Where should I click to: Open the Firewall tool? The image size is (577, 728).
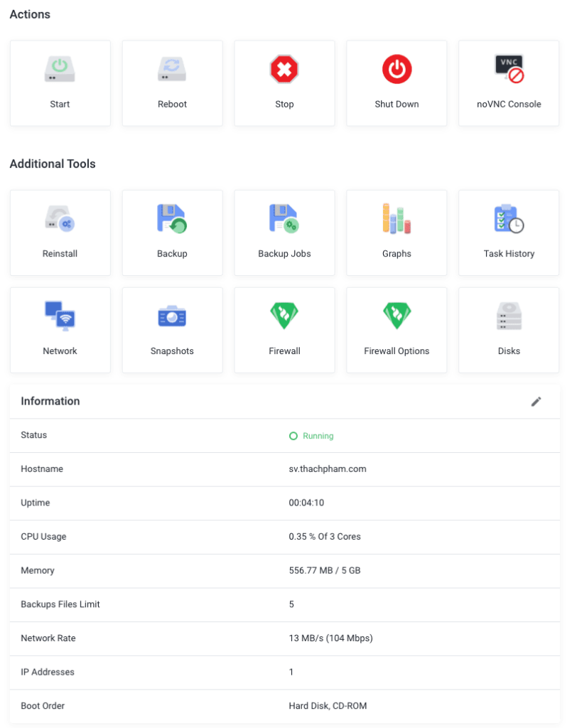284,316
